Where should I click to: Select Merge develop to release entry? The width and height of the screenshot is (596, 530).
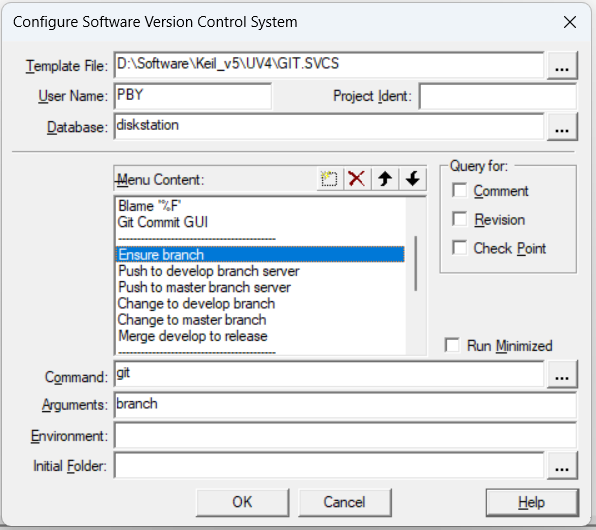pyautogui.click(x=260, y=336)
